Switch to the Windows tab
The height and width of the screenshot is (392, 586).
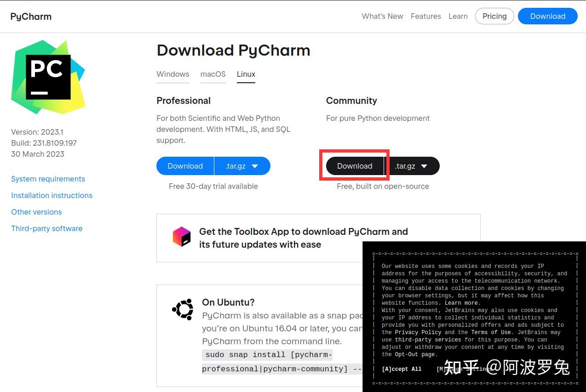point(172,74)
